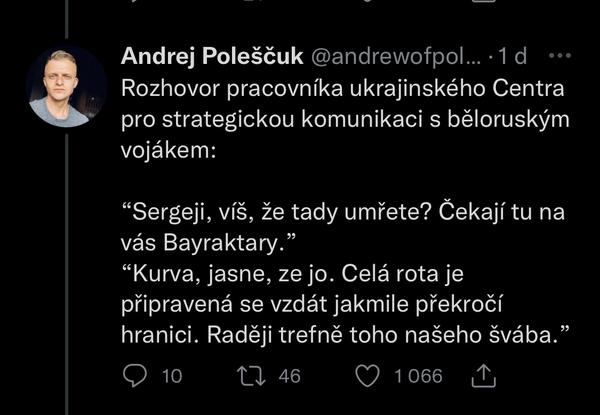Open the three-dot more options menu
The width and height of the screenshot is (600, 415).
point(562,54)
